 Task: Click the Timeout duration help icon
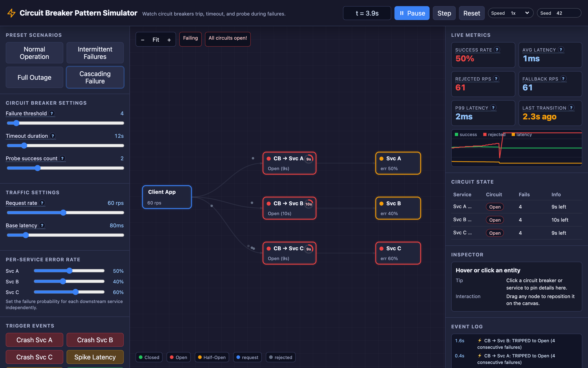pyautogui.click(x=53, y=136)
